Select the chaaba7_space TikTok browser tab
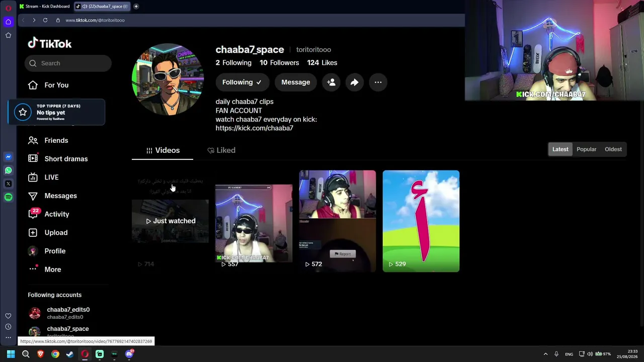 [102, 7]
